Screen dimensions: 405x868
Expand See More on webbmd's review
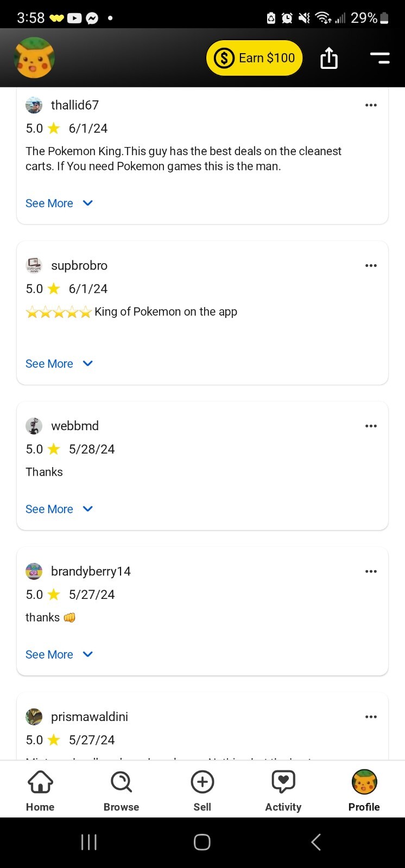point(59,509)
